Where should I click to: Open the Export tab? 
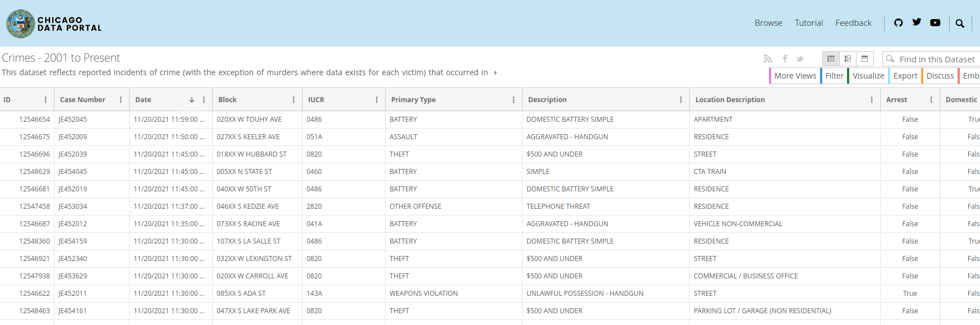[x=905, y=76]
